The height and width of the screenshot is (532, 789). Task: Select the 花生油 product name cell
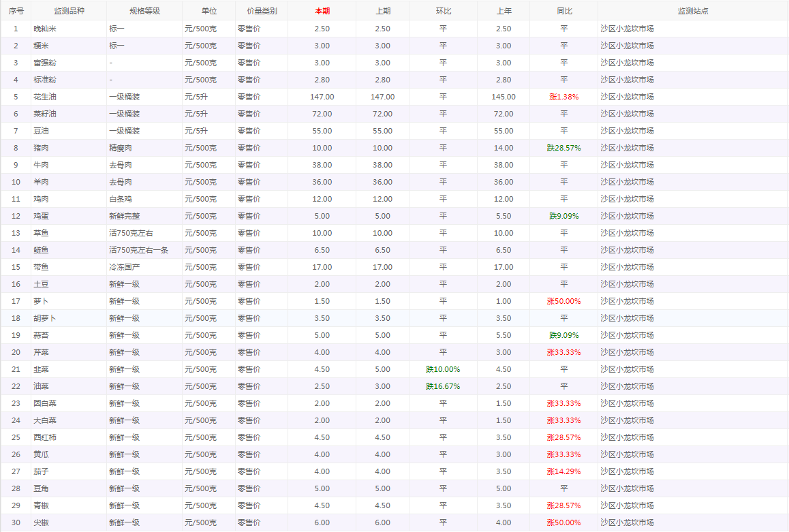pos(45,97)
